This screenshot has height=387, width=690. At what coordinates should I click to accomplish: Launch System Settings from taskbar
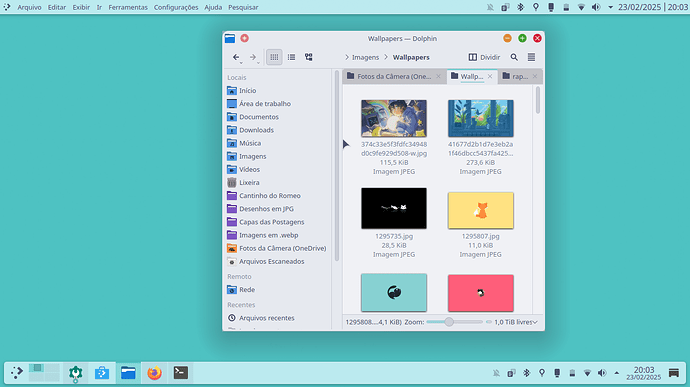(x=76, y=373)
